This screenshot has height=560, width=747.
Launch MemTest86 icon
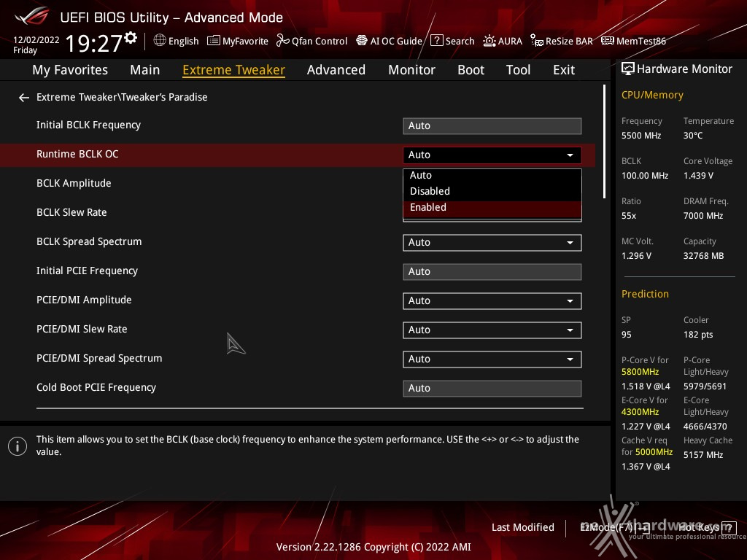608,41
